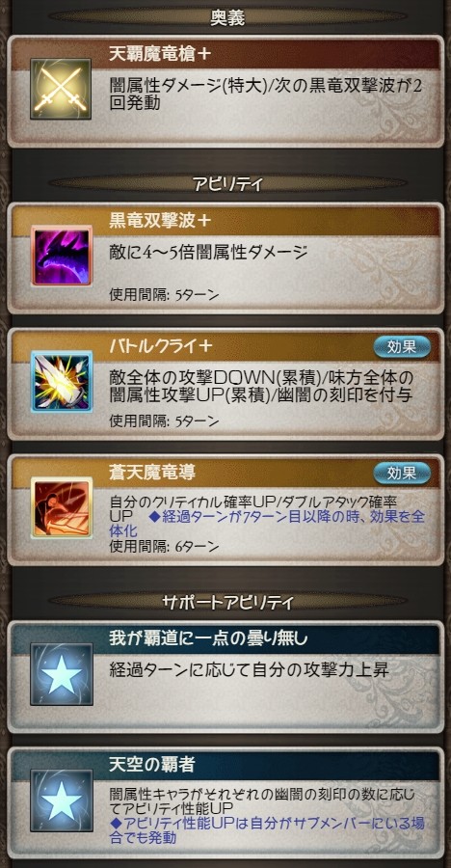Click the サポートアビリティ section header

pyautogui.click(x=227, y=602)
